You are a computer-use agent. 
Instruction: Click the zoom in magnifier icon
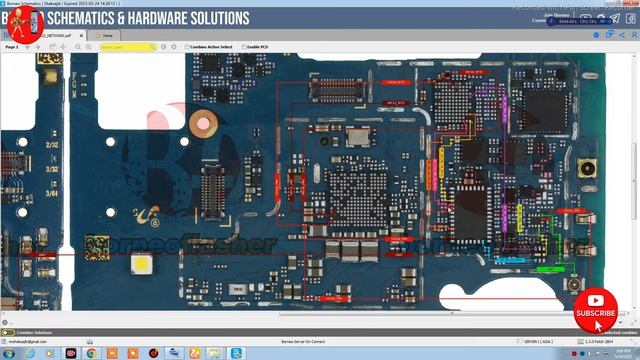tap(78, 47)
